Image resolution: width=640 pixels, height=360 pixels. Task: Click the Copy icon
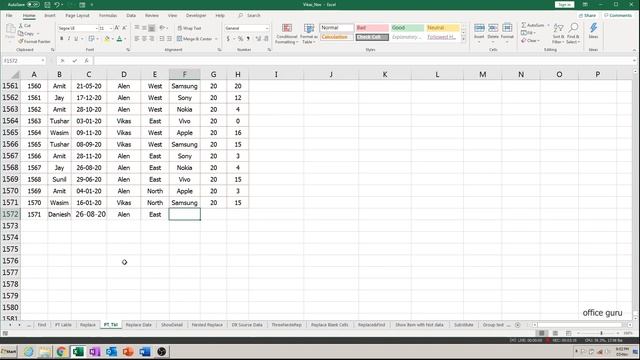click(x=21, y=33)
